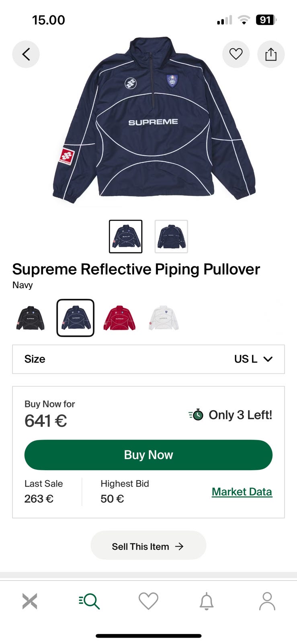Open the search tab in bottom bar
297x644 pixels.
[89, 601]
